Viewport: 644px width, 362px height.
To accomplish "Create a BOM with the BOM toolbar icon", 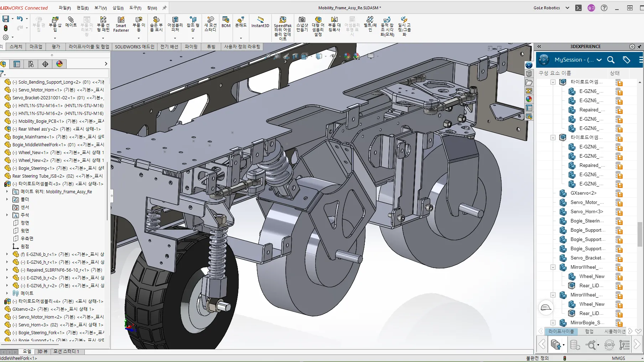I will pyautogui.click(x=226, y=24).
